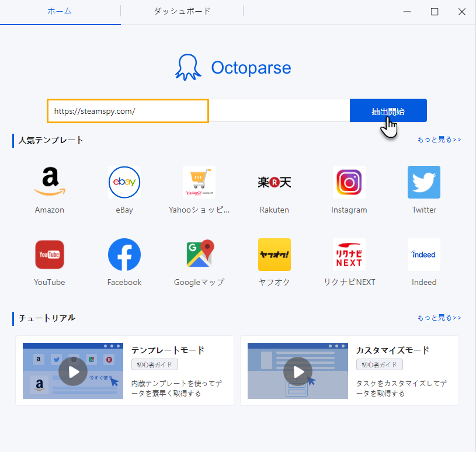Click the テンプレートモード tutorial title

(168, 350)
